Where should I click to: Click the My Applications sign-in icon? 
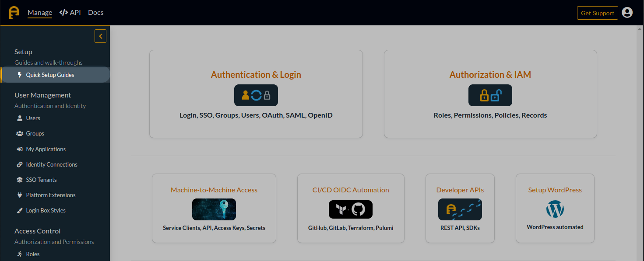[x=20, y=149]
